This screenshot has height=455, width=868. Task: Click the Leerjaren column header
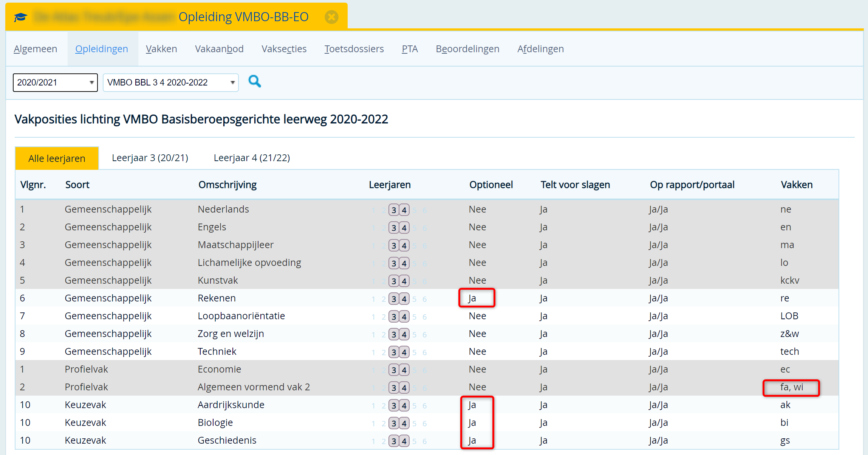click(x=390, y=185)
